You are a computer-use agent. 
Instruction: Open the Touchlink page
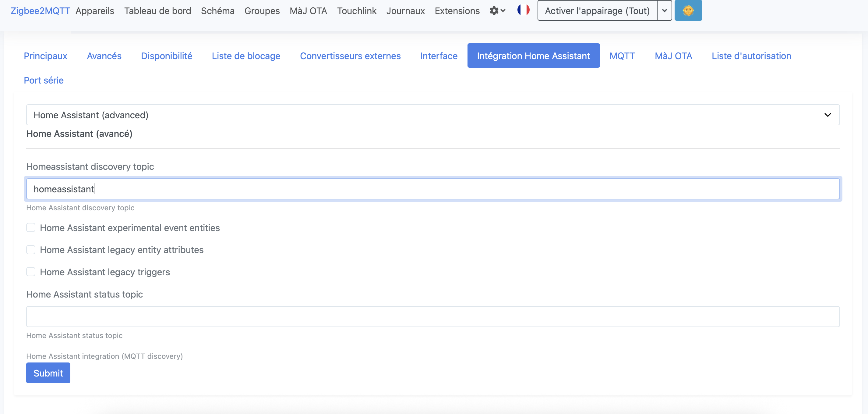point(357,11)
